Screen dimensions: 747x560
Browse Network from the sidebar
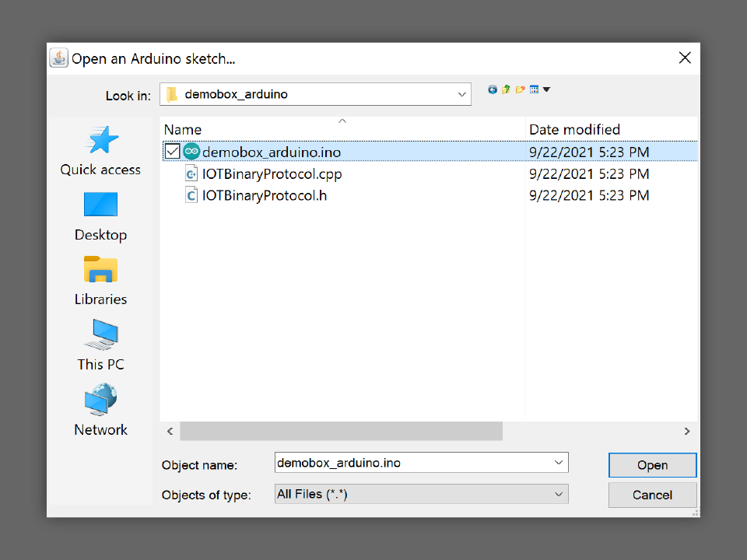point(100,411)
